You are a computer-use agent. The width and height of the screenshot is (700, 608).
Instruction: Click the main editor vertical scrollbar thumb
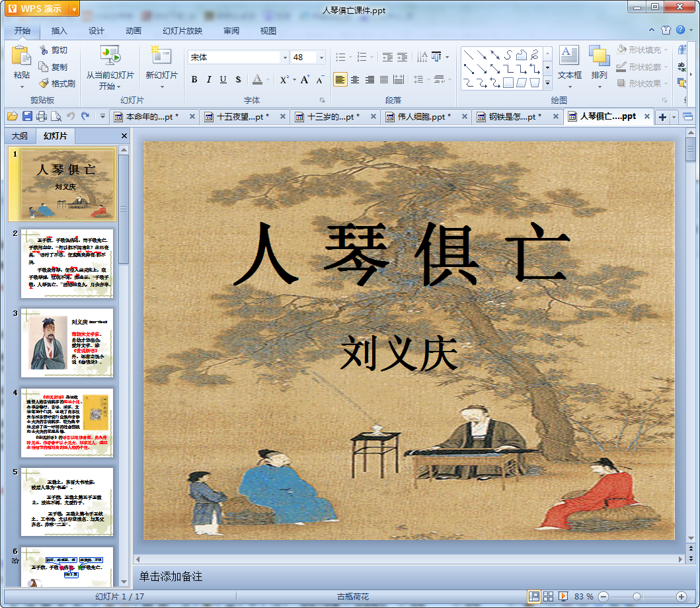(x=691, y=149)
